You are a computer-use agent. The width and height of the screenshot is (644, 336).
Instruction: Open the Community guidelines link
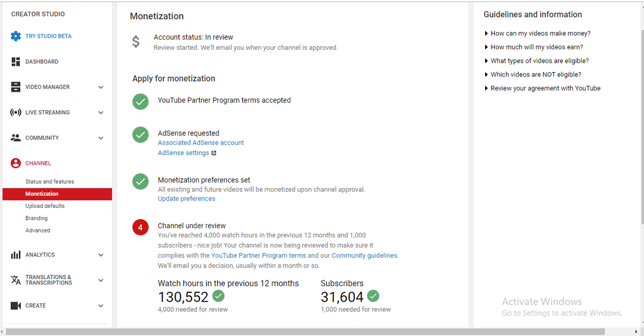pyautogui.click(x=365, y=256)
